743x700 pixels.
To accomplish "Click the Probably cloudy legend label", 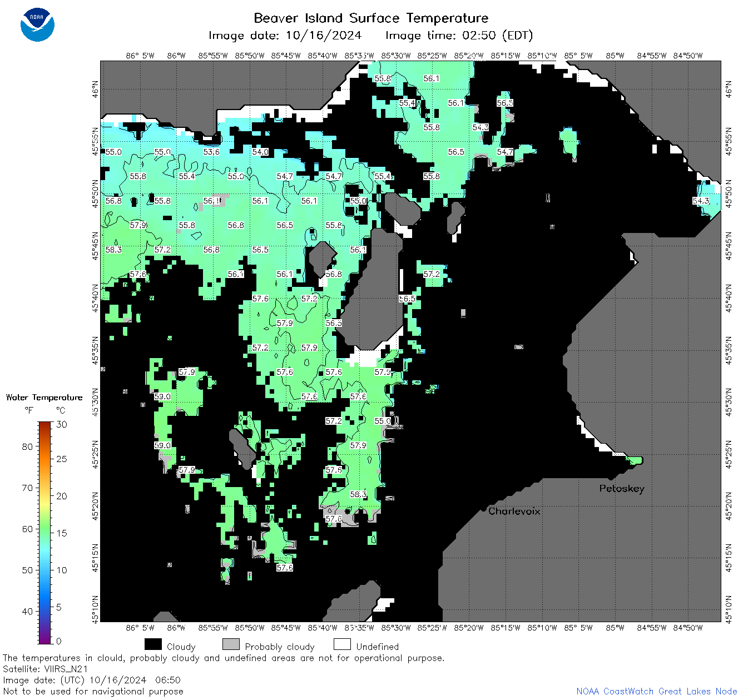I will [x=280, y=647].
